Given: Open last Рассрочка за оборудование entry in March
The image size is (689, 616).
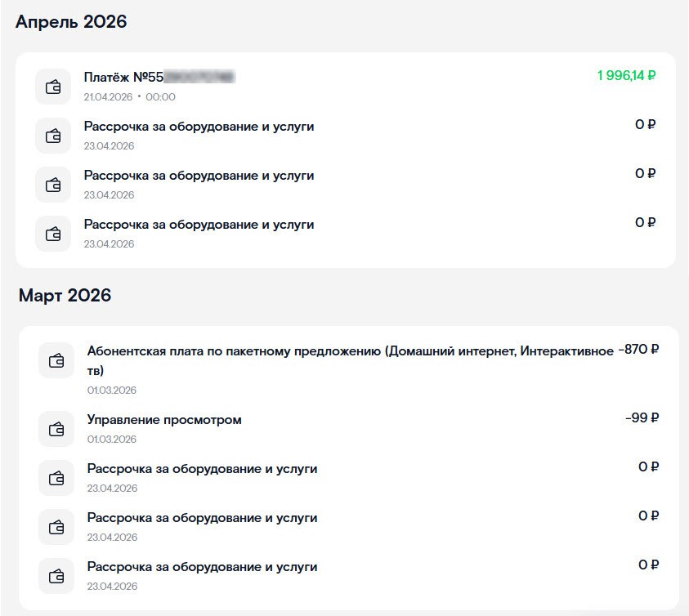Looking at the screenshot, I should coord(202,567).
